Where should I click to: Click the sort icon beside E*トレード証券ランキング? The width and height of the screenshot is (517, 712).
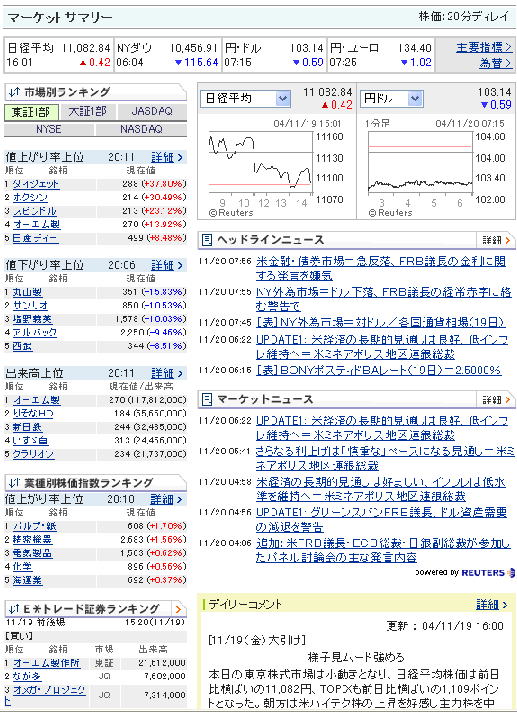coord(14,608)
